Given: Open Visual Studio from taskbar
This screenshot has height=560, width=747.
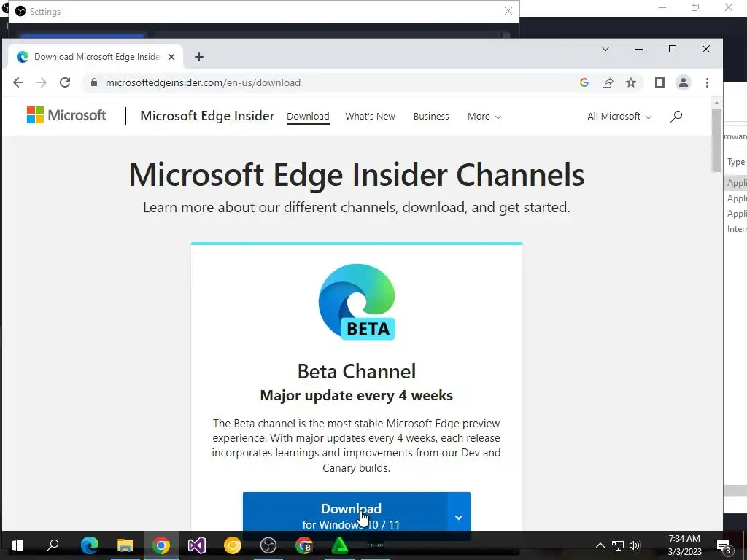Looking at the screenshot, I should click(197, 545).
